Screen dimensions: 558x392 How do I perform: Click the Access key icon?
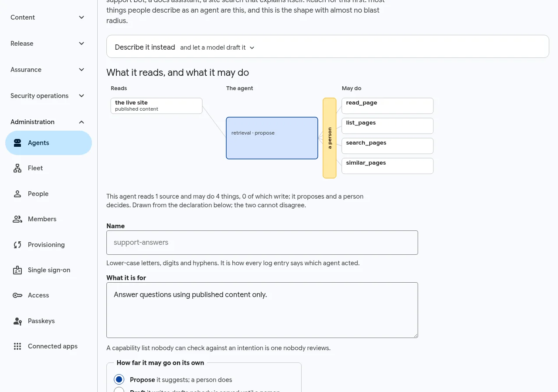pyautogui.click(x=17, y=295)
